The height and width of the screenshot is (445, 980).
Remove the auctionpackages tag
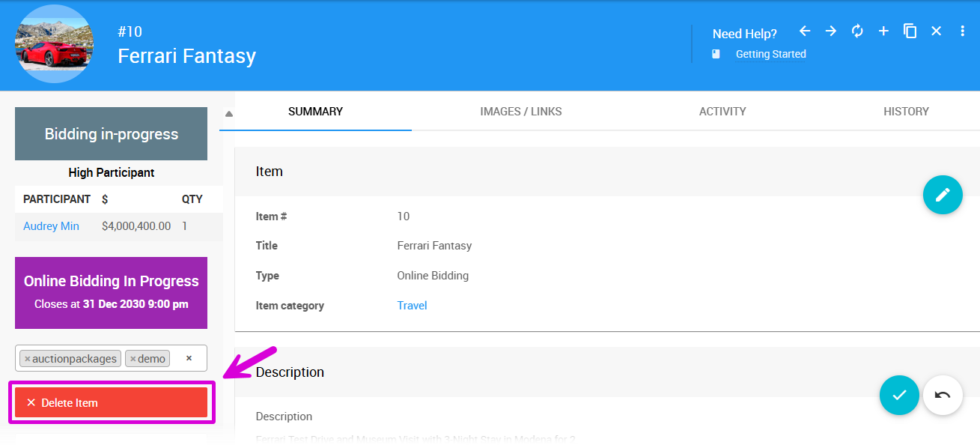[x=28, y=359]
